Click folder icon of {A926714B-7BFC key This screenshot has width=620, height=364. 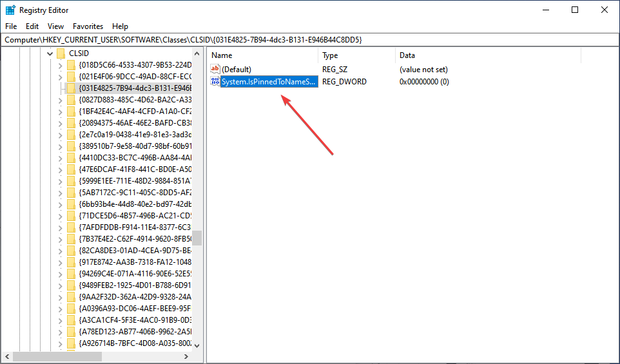(x=71, y=343)
